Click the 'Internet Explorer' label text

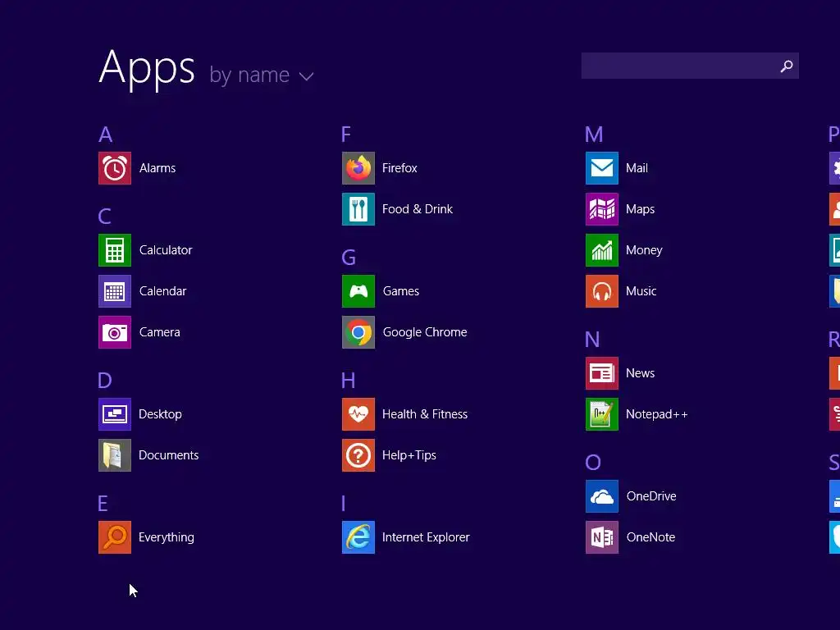(x=426, y=537)
